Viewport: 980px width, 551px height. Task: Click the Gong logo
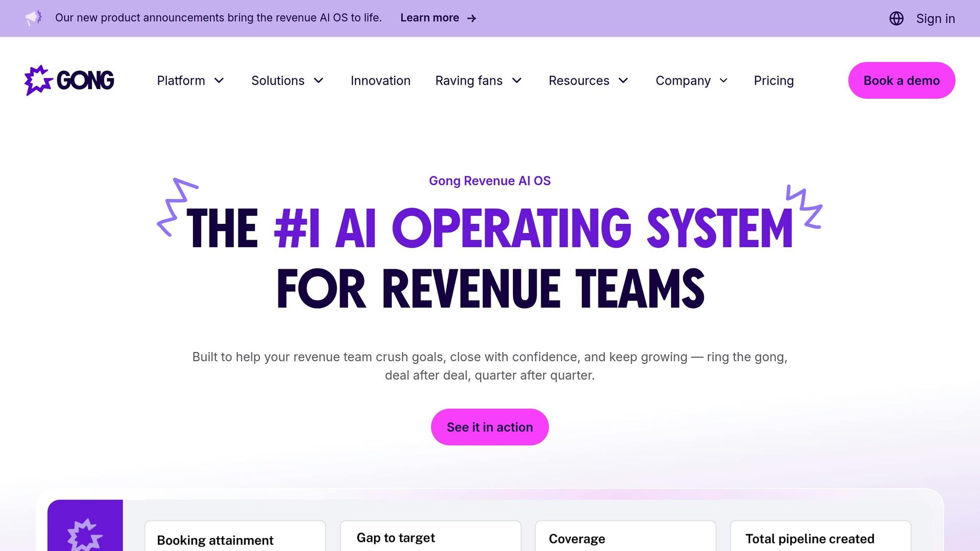coord(69,80)
